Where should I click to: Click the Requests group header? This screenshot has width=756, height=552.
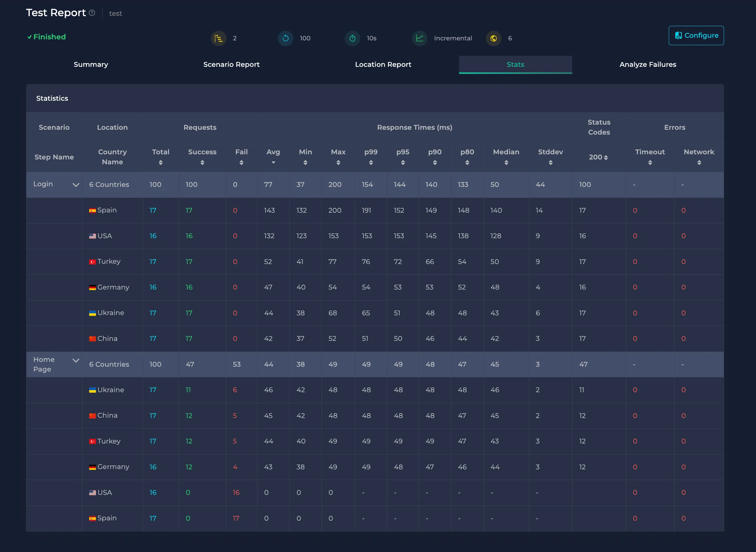[200, 127]
